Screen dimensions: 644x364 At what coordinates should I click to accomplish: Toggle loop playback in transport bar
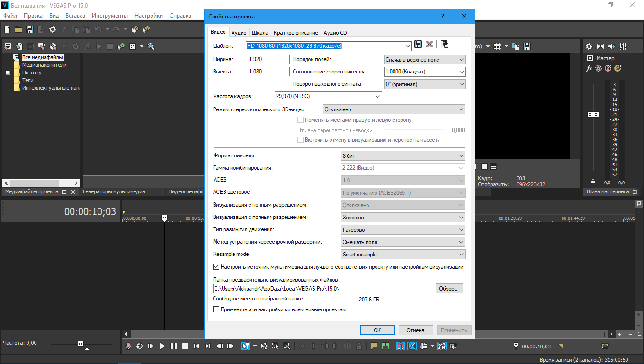pos(139,346)
